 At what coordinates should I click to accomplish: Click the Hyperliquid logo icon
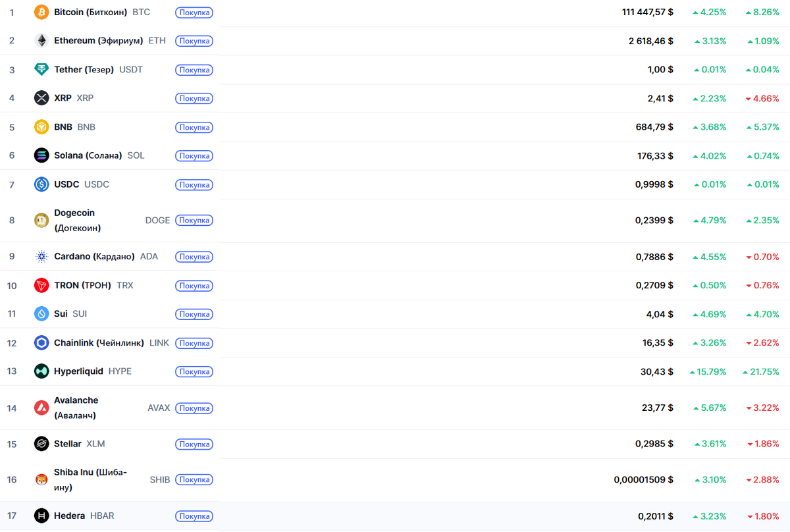pyautogui.click(x=41, y=371)
